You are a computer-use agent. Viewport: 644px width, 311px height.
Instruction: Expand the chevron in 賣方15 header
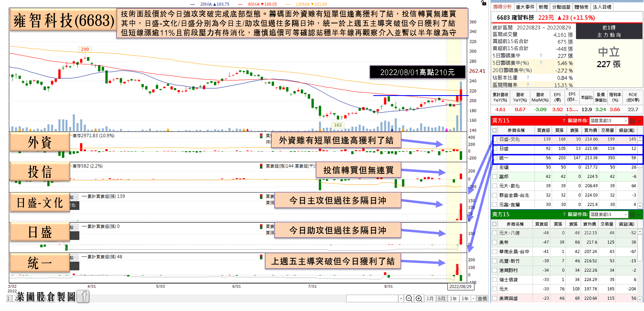click(x=639, y=215)
